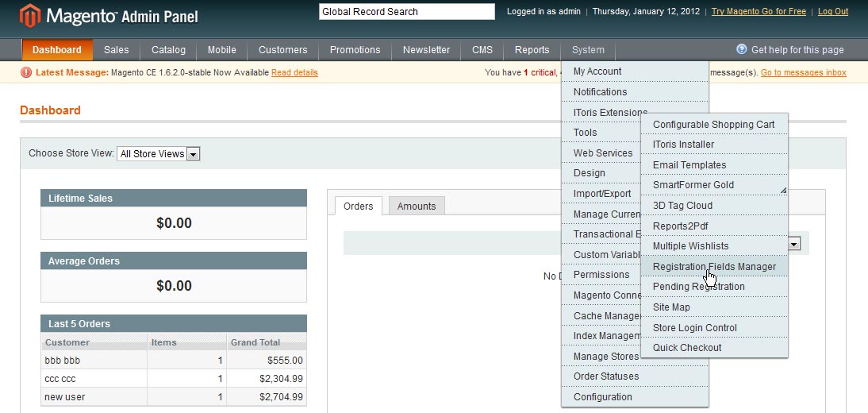The image size is (868, 413).
Task: Click the red Latest Message alert icon
Action: 26,72
